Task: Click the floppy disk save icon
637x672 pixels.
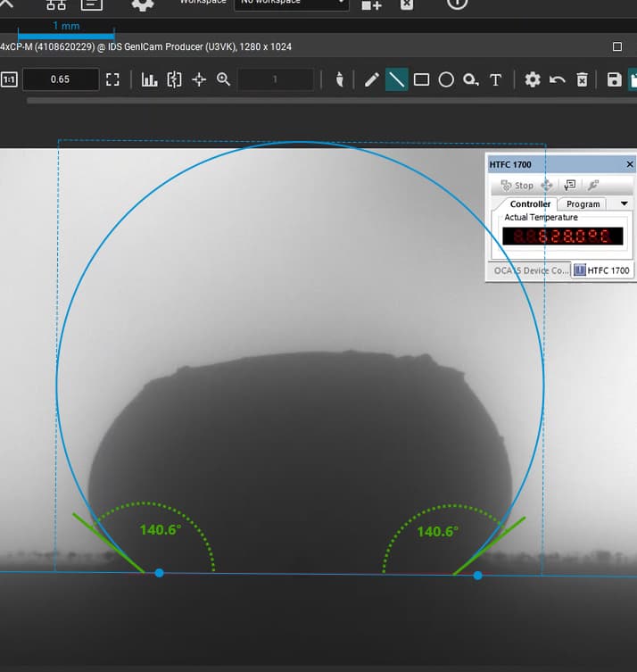Action: 615,79
